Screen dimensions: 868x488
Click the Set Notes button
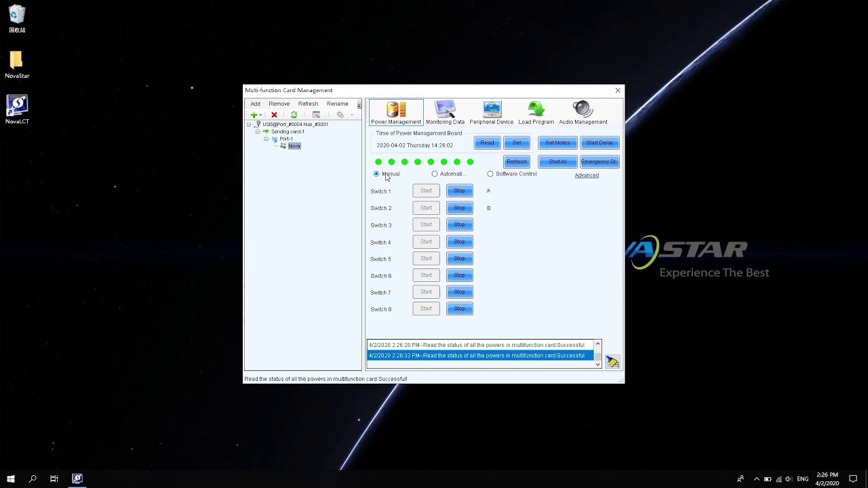(x=557, y=143)
